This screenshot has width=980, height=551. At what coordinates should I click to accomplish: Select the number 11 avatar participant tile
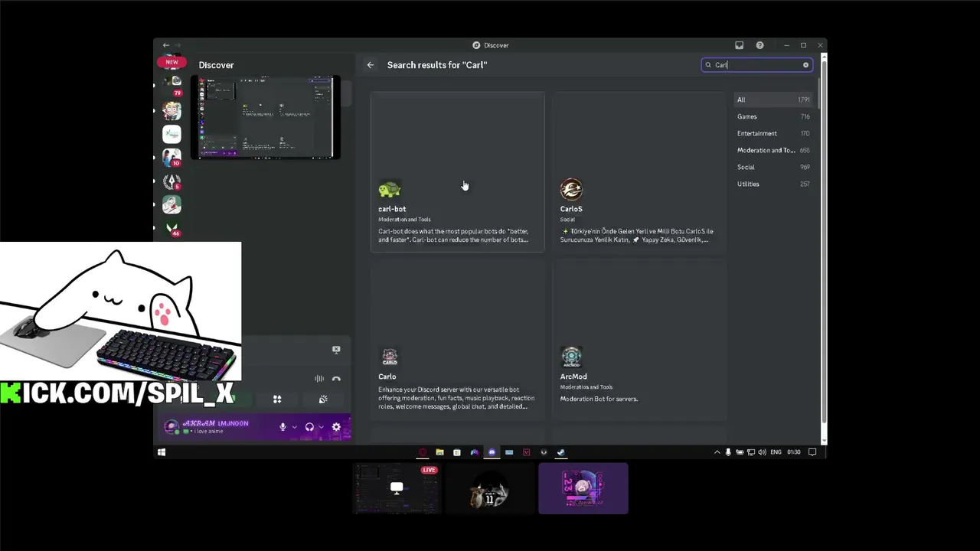click(x=490, y=488)
